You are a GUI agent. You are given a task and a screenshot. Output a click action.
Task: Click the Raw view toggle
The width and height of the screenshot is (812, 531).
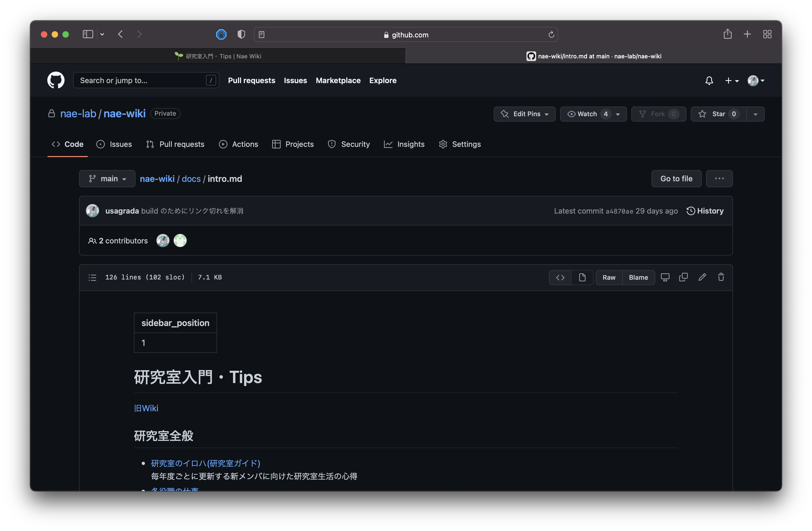coord(609,277)
